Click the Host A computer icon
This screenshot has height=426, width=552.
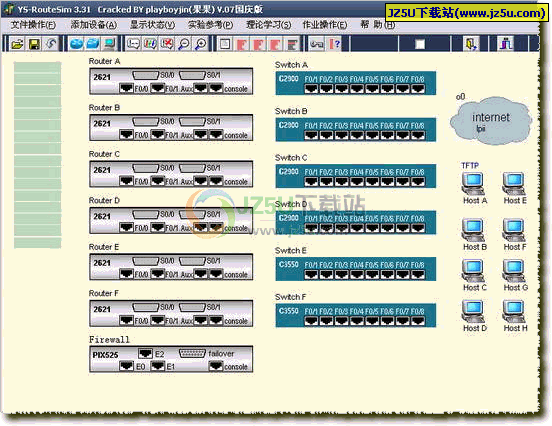[x=473, y=184]
